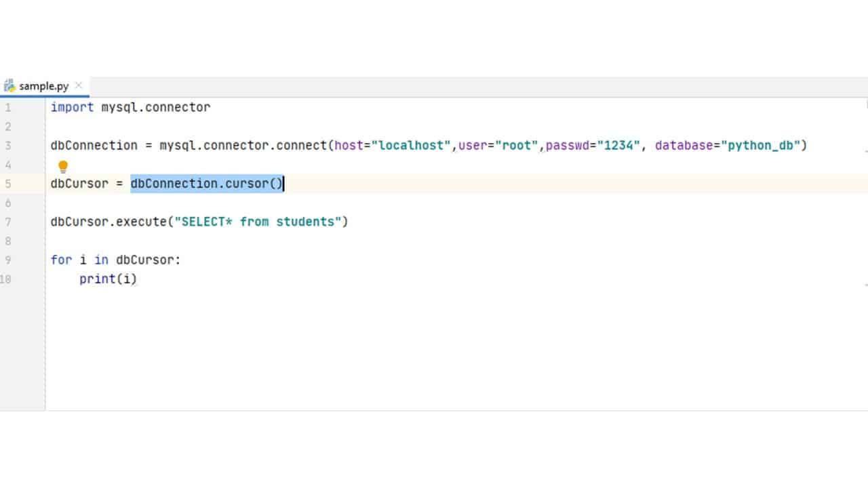Viewport: 868px width, 488px height.
Task: Close the sample.py tab with its X
Action: 78,86
